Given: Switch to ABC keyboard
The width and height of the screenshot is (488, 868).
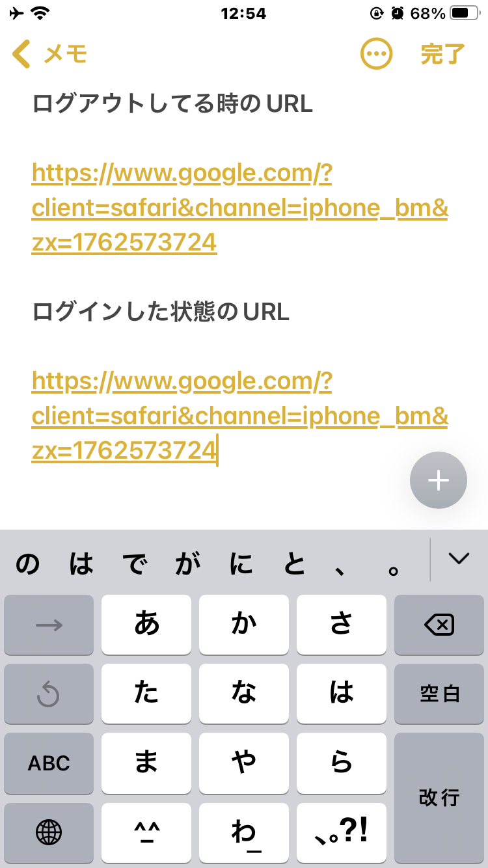Looking at the screenshot, I should coord(49,763).
